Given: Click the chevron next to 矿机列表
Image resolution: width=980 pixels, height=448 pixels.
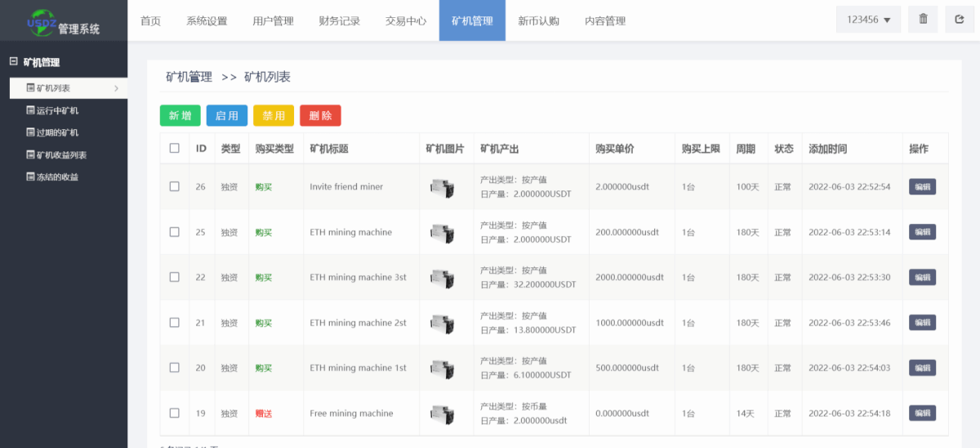Looking at the screenshot, I should pyautogui.click(x=116, y=88).
